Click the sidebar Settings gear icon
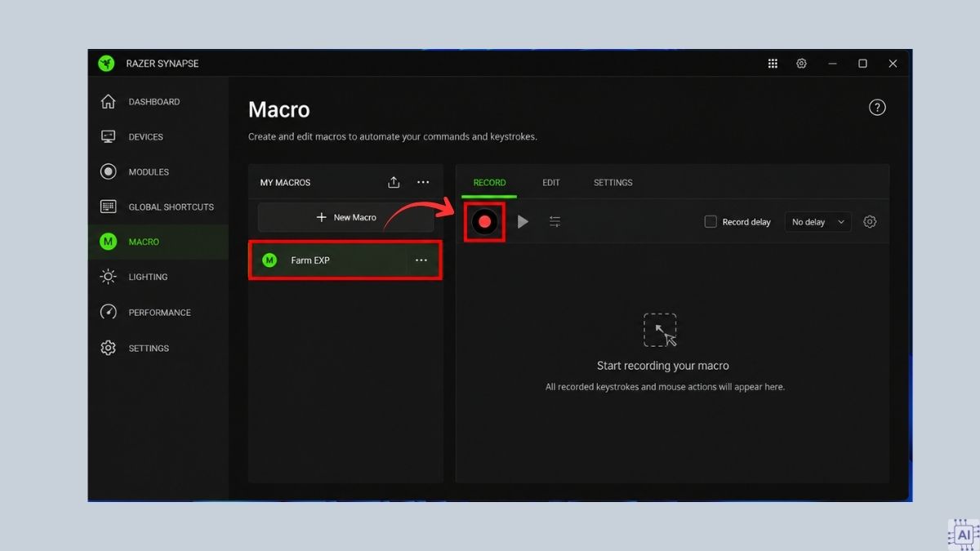This screenshot has width=980, height=551. (108, 348)
